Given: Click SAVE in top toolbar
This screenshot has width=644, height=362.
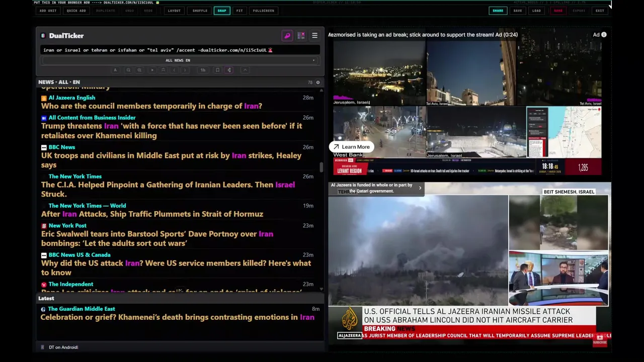Looking at the screenshot, I should (518, 11).
